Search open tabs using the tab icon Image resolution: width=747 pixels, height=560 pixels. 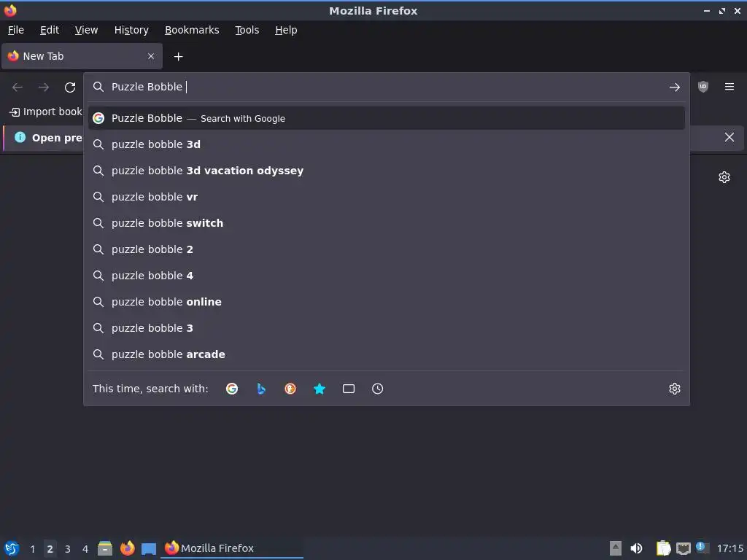pos(348,389)
